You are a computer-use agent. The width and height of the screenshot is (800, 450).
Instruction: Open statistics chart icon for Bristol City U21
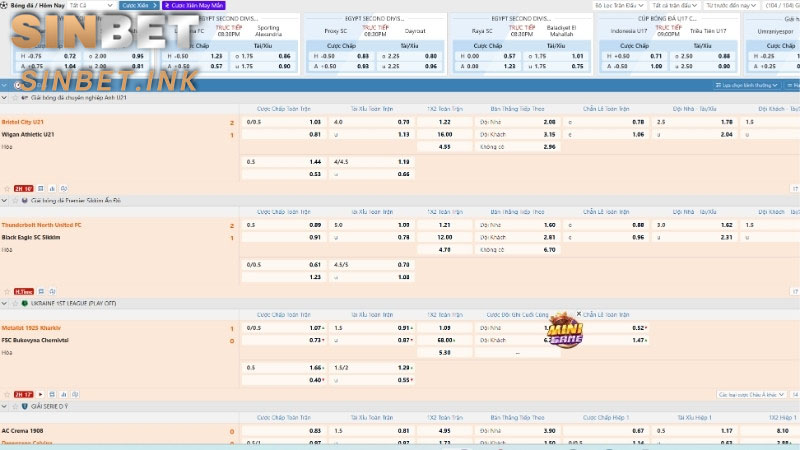[x=52, y=189]
